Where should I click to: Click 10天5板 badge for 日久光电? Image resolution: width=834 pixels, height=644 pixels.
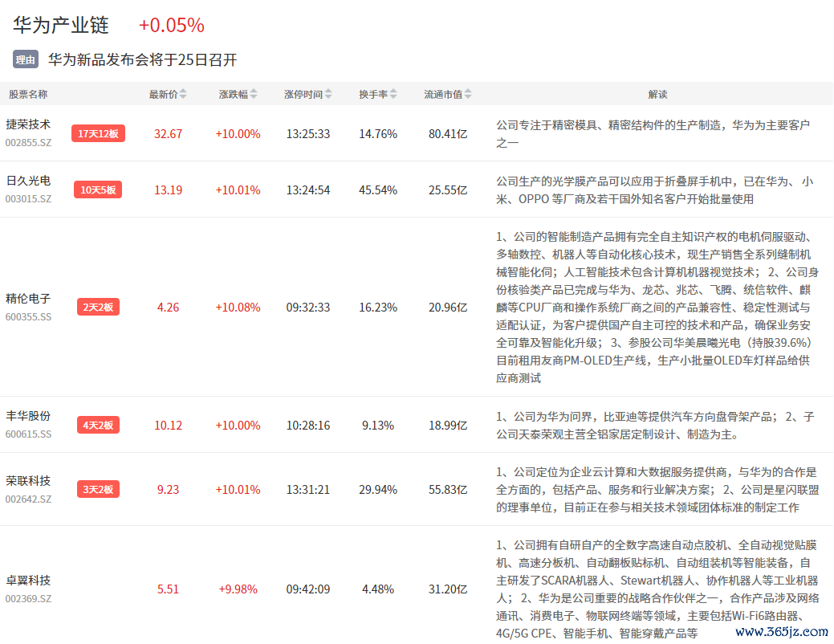coord(98,190)
